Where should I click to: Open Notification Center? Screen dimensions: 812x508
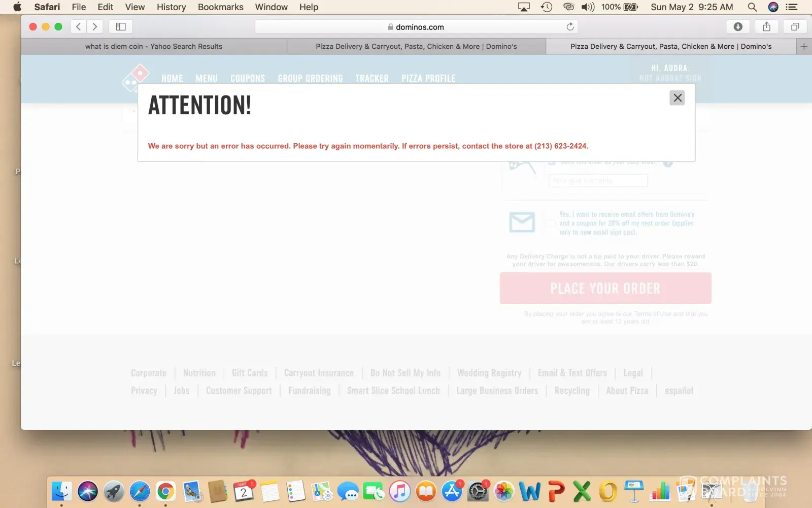click(792, 7)
